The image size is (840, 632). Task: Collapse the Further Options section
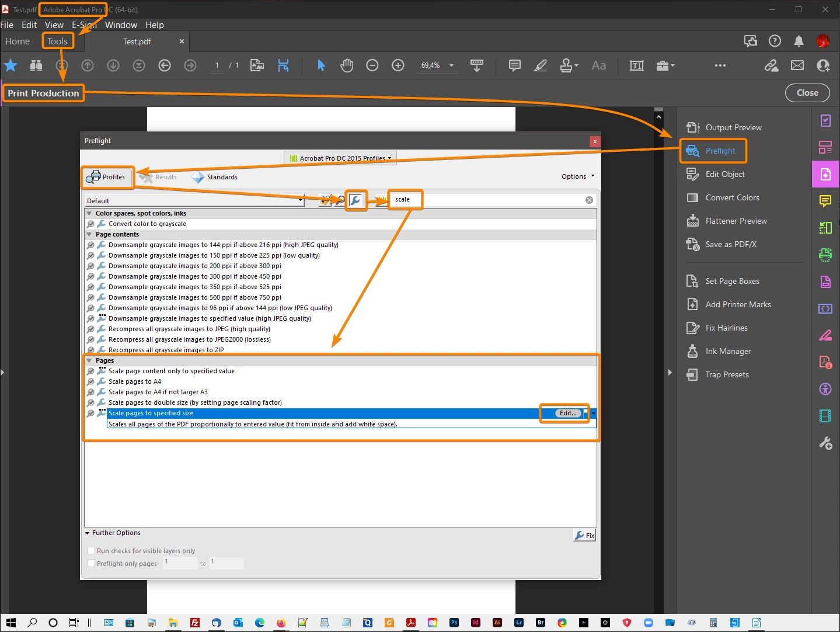point(88,533)
